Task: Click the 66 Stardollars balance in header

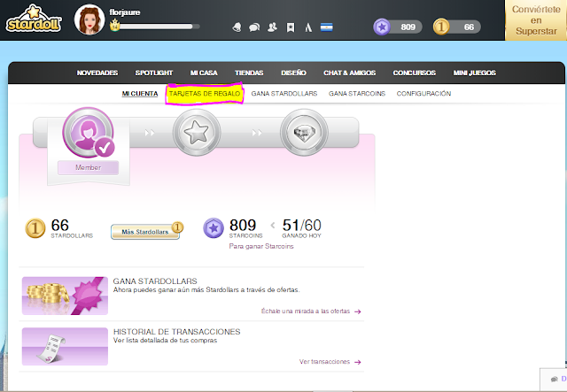Action: coord(469,27)
